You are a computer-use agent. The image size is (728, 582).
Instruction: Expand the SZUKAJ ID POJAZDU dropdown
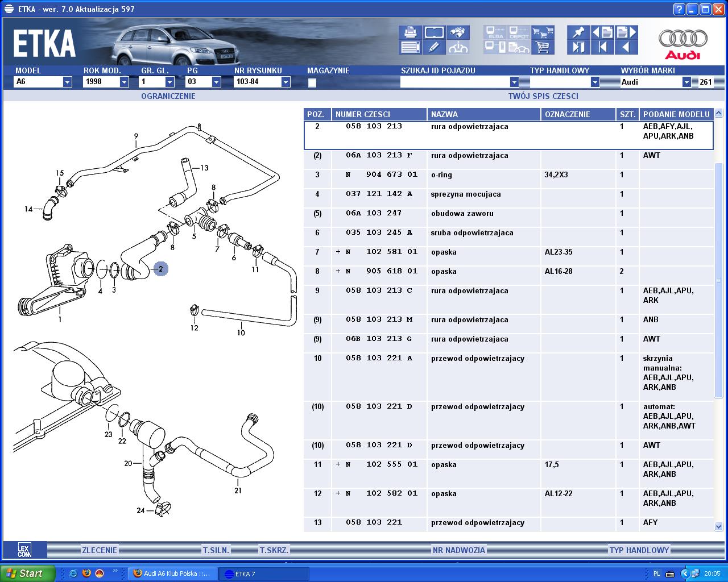(460, 82)
